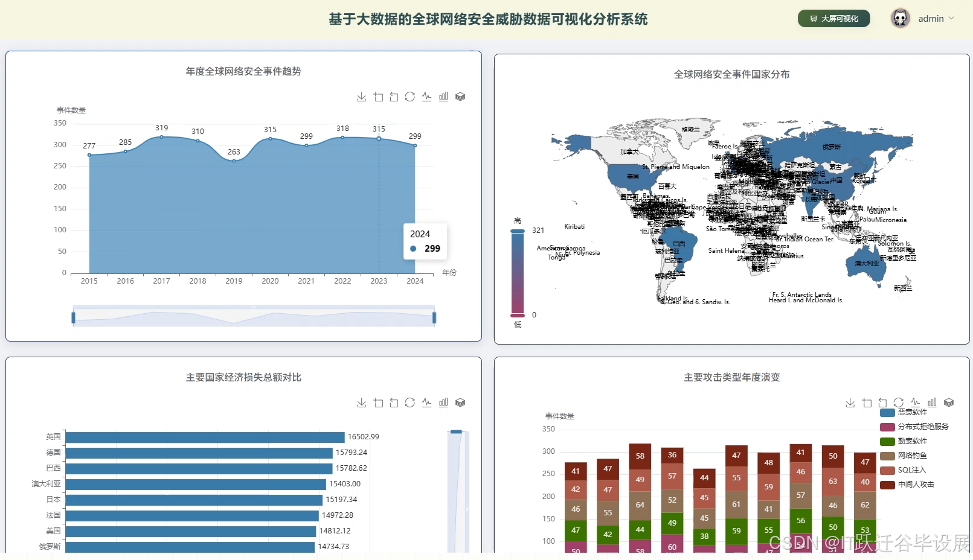Click 俄罗斯 on the world map
973x560 pixels.
[832, 147]
